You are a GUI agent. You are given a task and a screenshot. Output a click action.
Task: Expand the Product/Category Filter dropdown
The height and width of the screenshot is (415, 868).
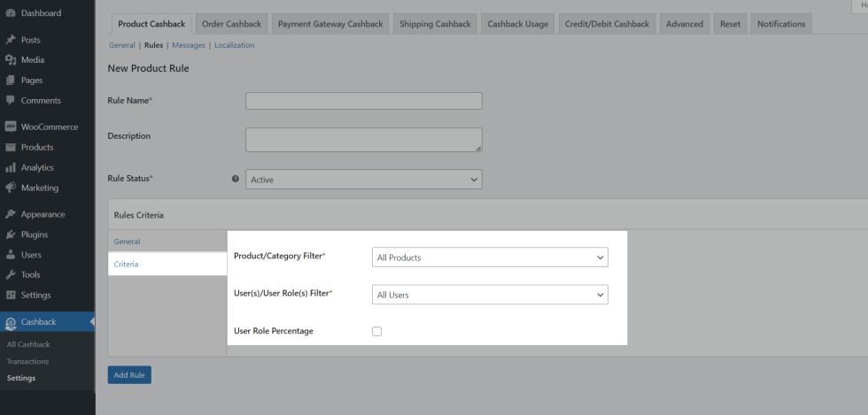(490, 257)
